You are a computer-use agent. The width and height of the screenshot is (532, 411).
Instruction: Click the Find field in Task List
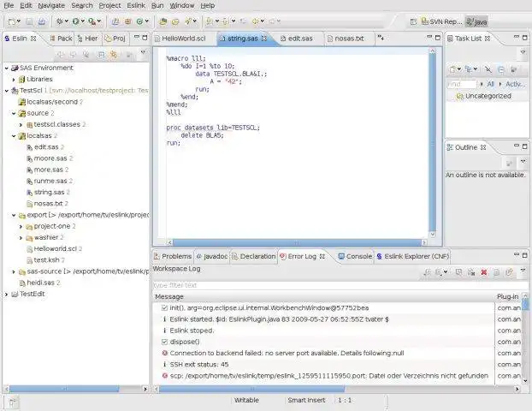coord(461,84)
